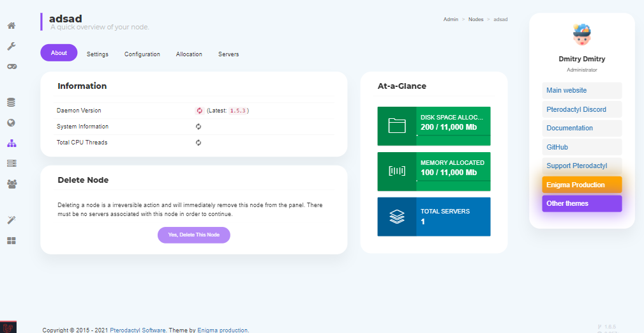Select the Nodes sitemap icon in sidebar
Screen dimensions: 644x333
click(11, 143)
